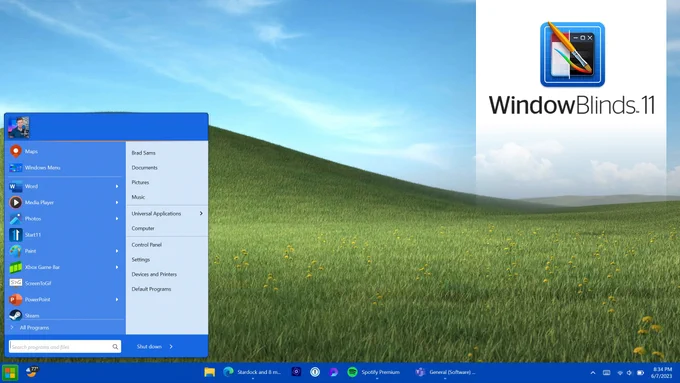
Task: Open the weather widget on taskbar
Action: click(32, 372)
